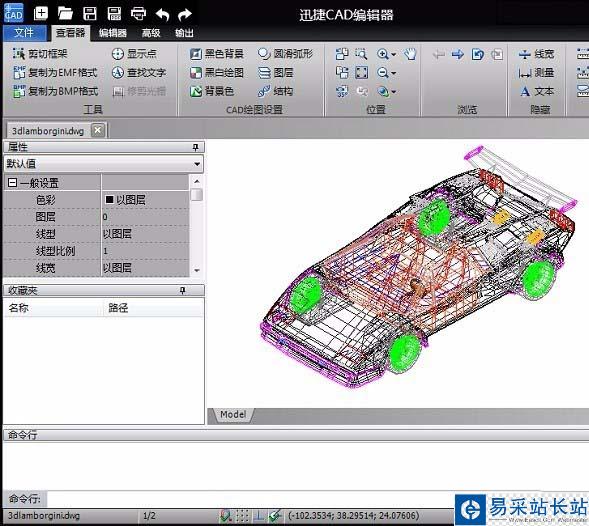This screenshot has height=526, width=589.
Task: Collapse the 一般设置 section
Action: point(12,183)
